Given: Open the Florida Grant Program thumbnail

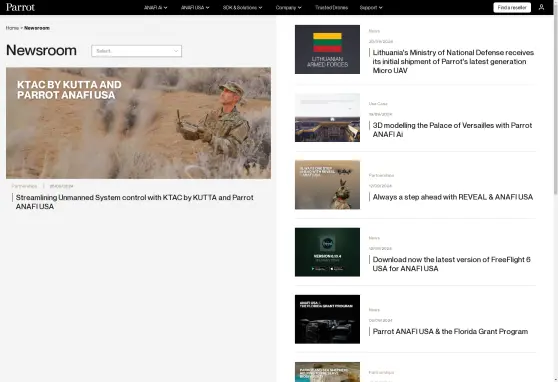Looking at the screenshot, I should point(327,319).
